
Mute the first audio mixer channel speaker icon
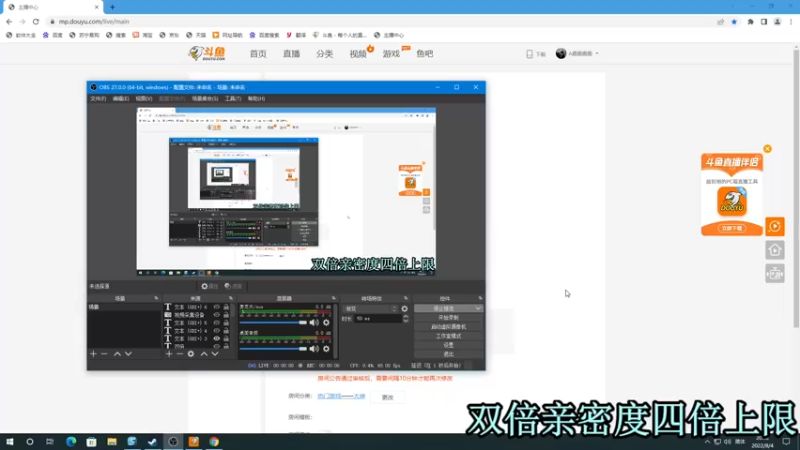pyautogui.click(x=314, y=322)
